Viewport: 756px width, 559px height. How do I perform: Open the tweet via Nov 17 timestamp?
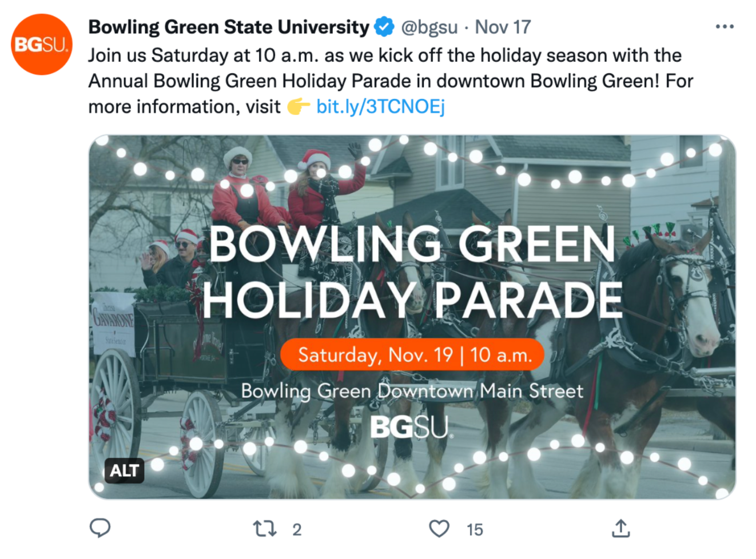503,27
